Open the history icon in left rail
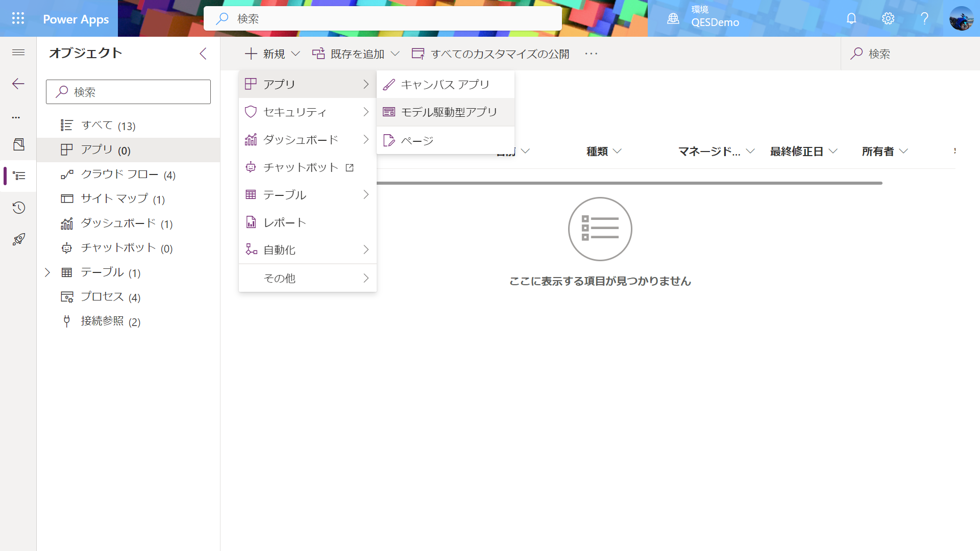 (x=18, y=208)
